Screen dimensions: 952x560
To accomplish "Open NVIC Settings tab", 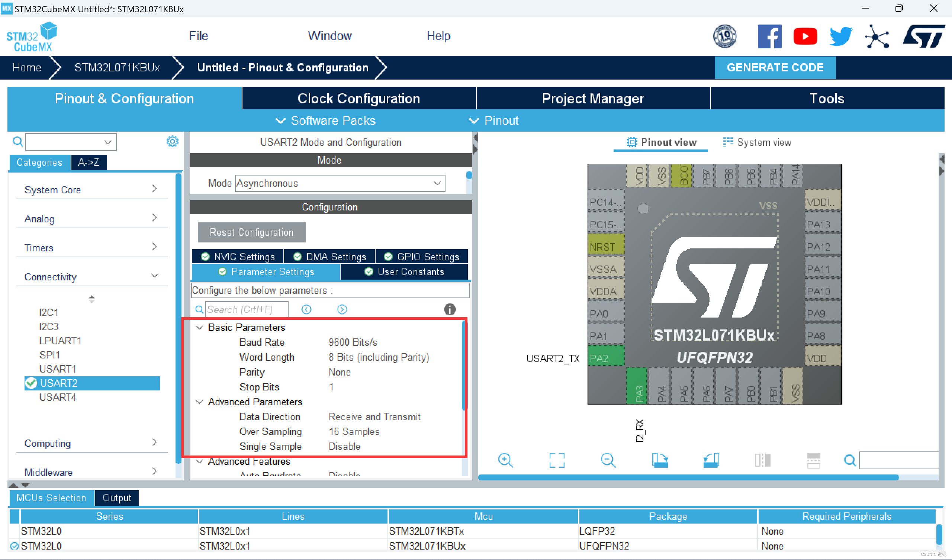I will pyautogui.click(x=238, y=257).
